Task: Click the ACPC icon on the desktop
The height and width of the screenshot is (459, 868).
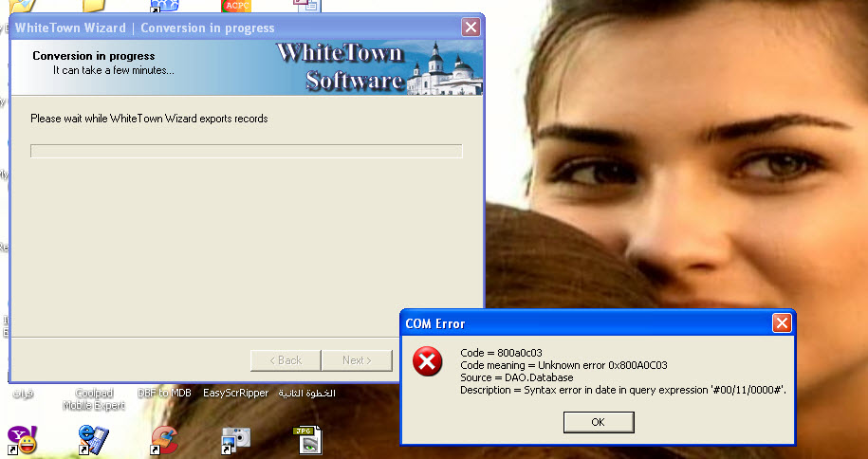Action: pos(236,6)
